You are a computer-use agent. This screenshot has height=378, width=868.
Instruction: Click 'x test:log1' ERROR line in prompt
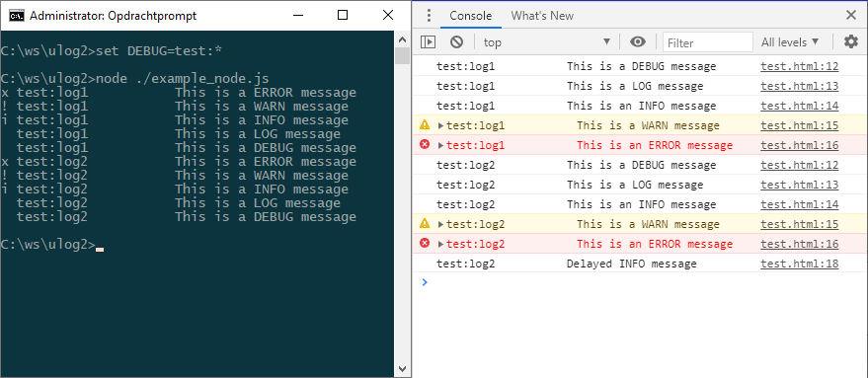179,93
